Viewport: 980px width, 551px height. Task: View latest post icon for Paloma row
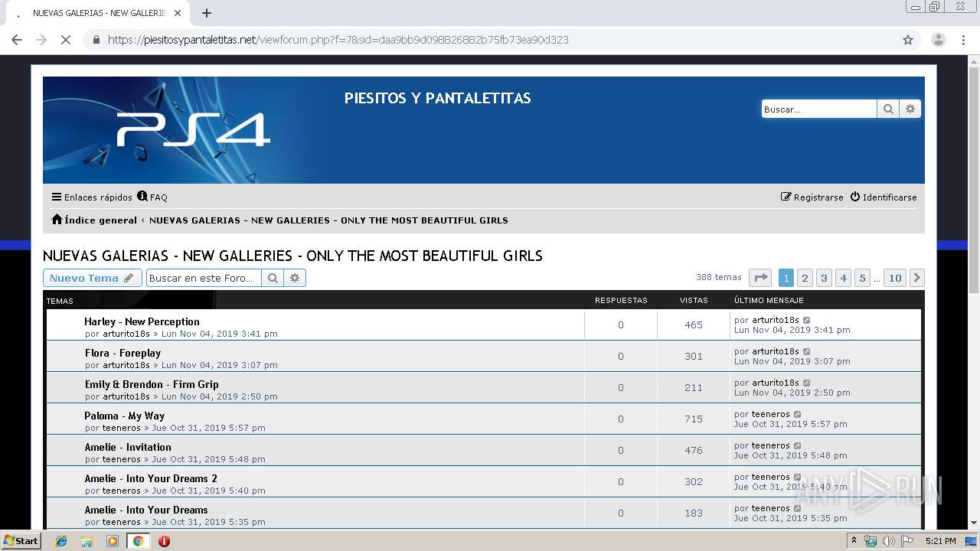797,415
